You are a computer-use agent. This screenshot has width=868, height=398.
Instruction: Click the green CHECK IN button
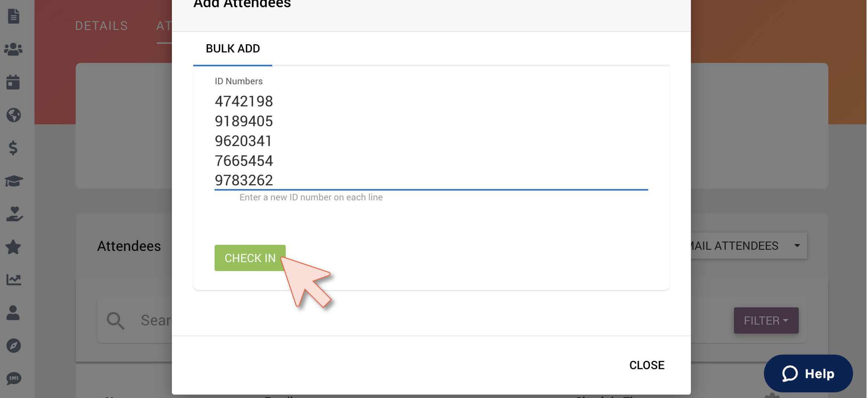250,258
